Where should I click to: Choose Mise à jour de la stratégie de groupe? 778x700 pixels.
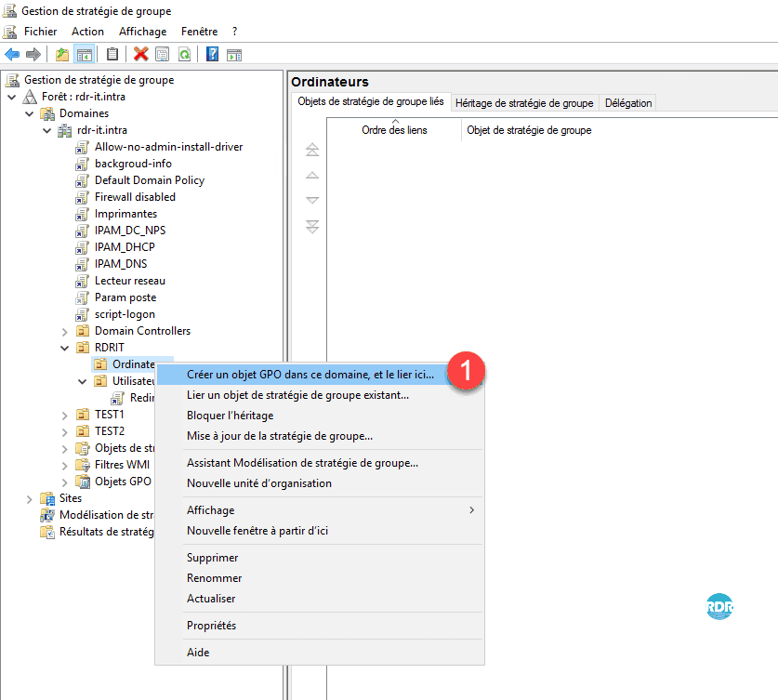320,436
